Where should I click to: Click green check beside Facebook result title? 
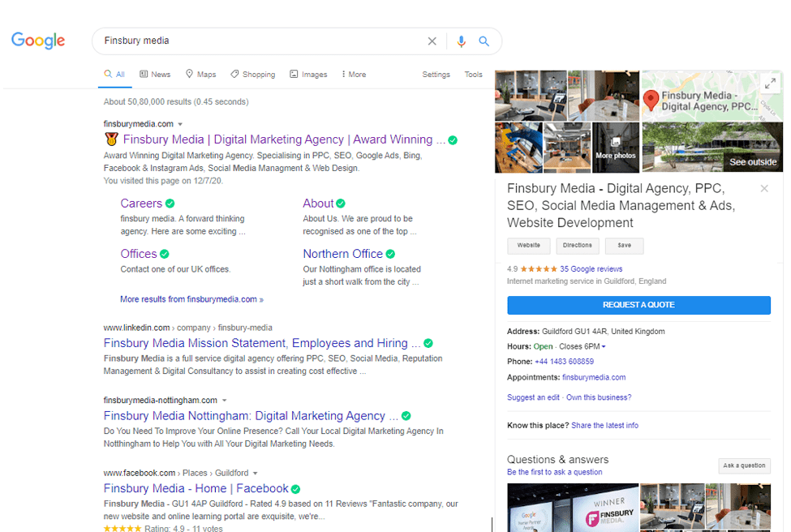pyautogui.click(x=295, y=489)
